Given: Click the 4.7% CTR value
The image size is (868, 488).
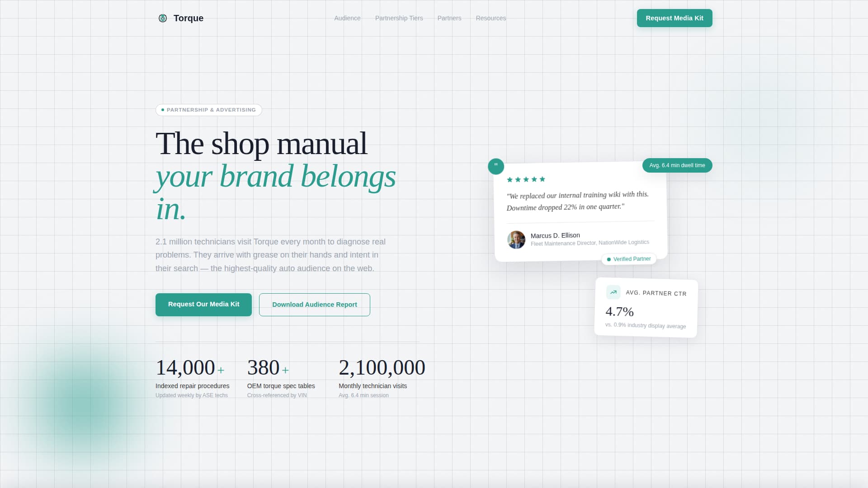Looking at the screenshot, I should (619, 311).
